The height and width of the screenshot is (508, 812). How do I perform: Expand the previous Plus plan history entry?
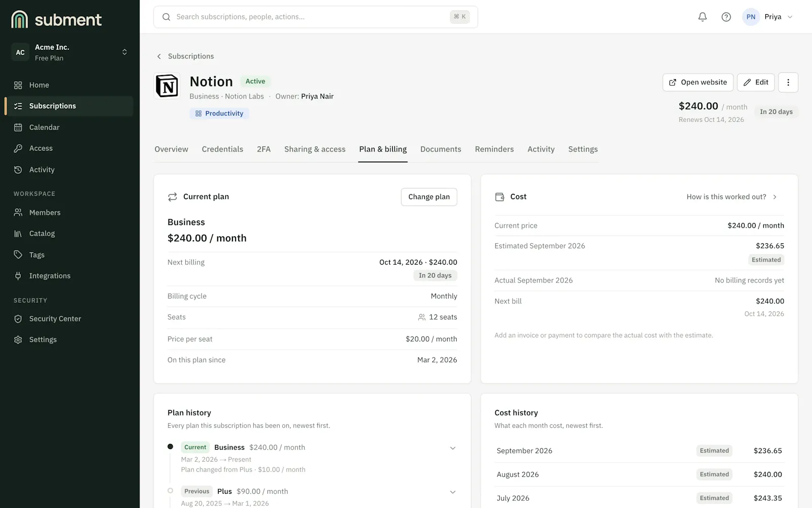[453, 492]
